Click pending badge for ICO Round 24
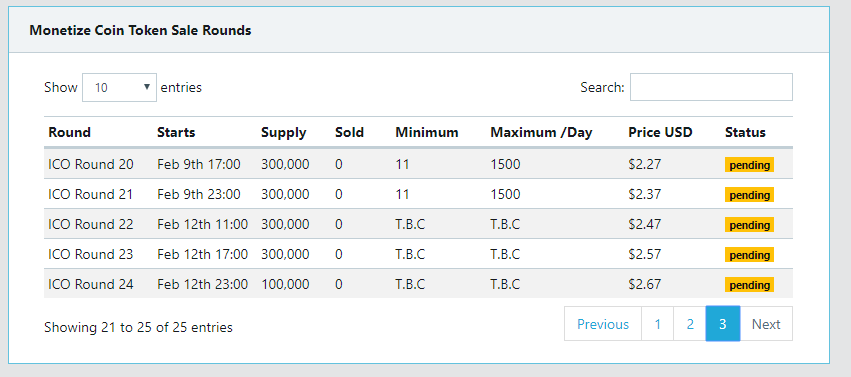This screenshot has width=851, height=377. pos(750,285)
